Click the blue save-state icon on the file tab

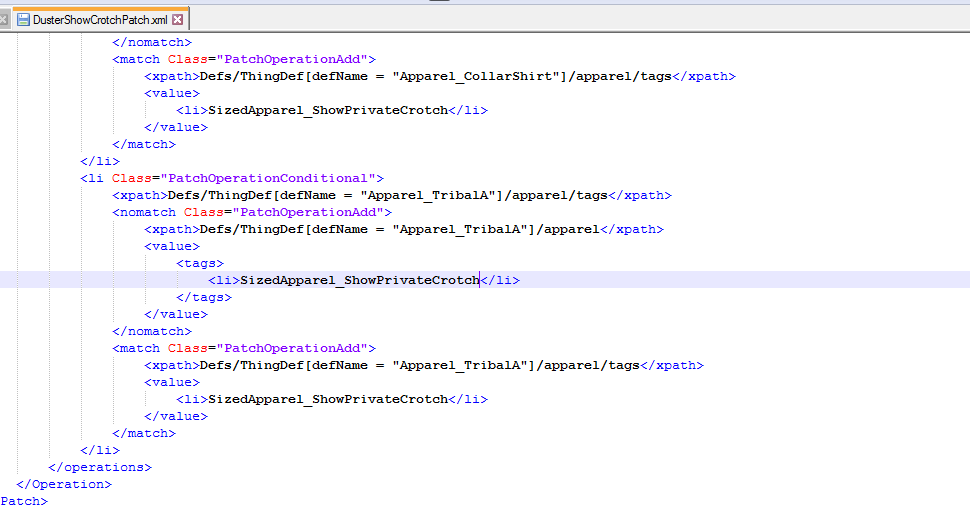click(x=23, y=20)
